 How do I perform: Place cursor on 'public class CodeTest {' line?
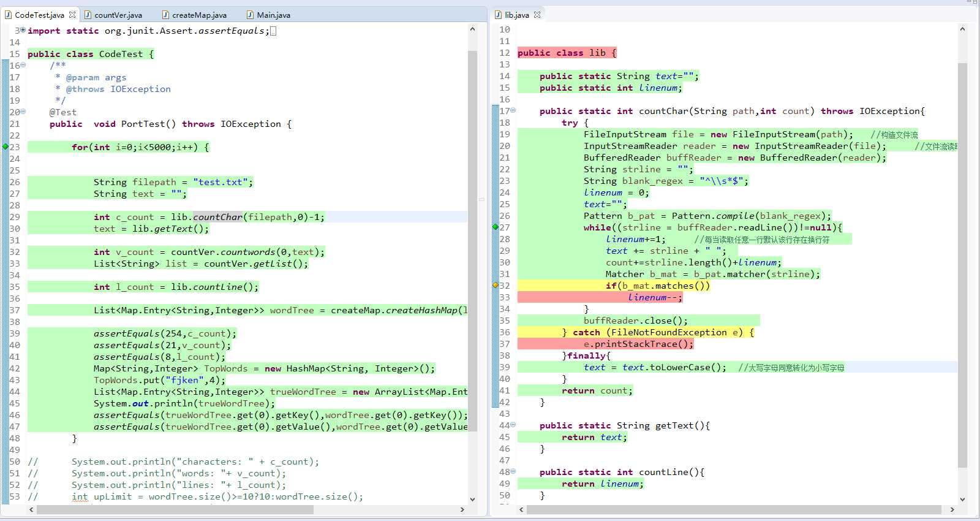click(x=91, y=54)
